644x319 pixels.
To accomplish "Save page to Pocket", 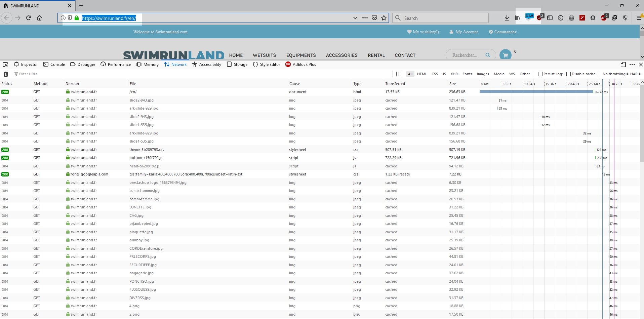I will (x=374, y=18).
